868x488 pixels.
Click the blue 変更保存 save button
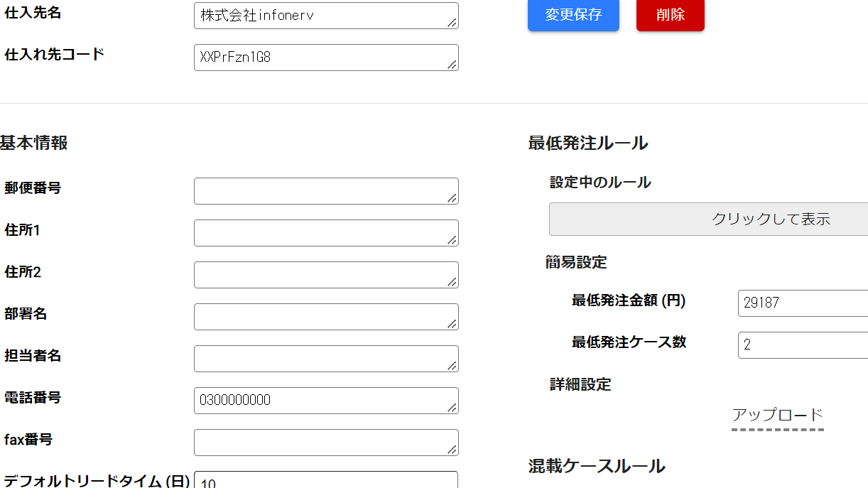[573, 15]
